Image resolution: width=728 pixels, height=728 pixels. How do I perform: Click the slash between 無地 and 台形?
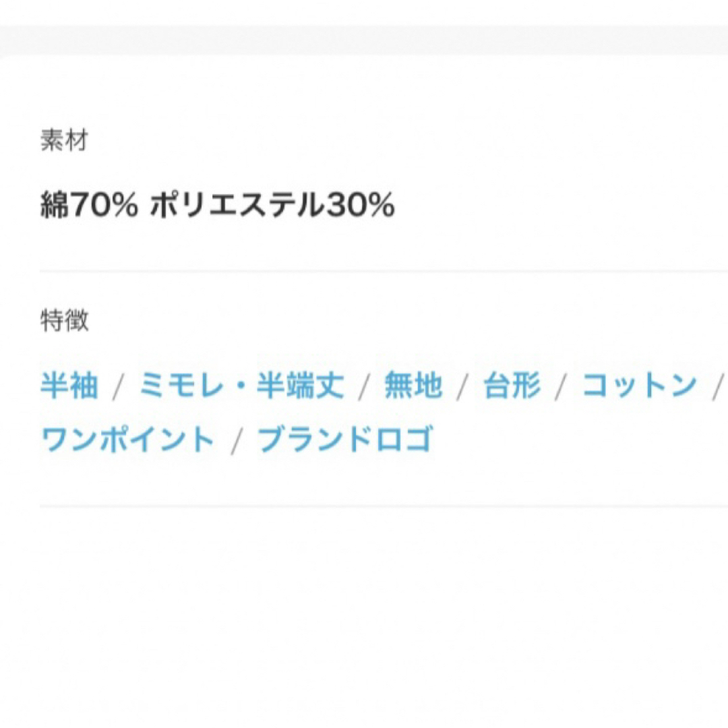coord(462,387)
